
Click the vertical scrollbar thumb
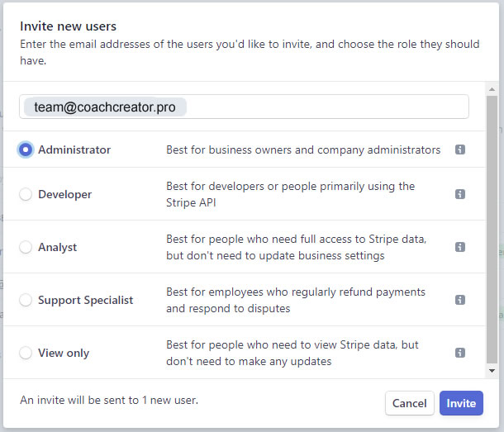pyautogui.click(x=492, y=230)
